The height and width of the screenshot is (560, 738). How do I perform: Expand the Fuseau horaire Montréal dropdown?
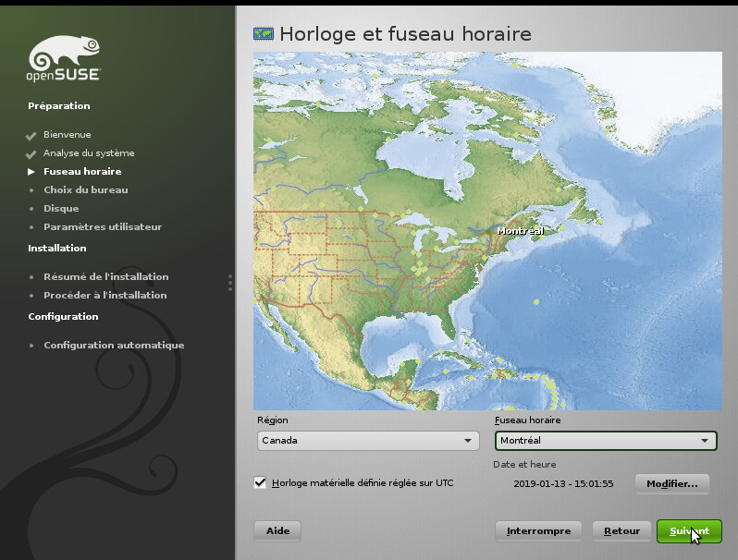tap(606, 441)
